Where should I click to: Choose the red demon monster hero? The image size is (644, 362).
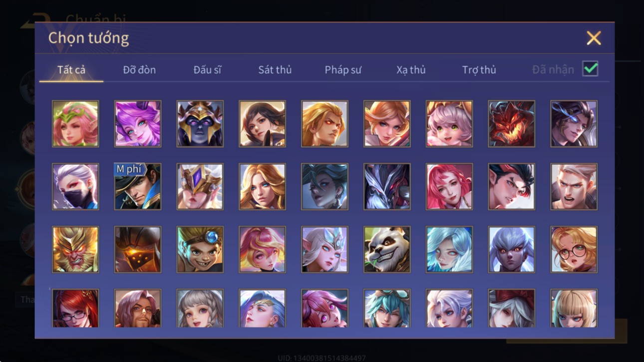(x=511, y=124)
